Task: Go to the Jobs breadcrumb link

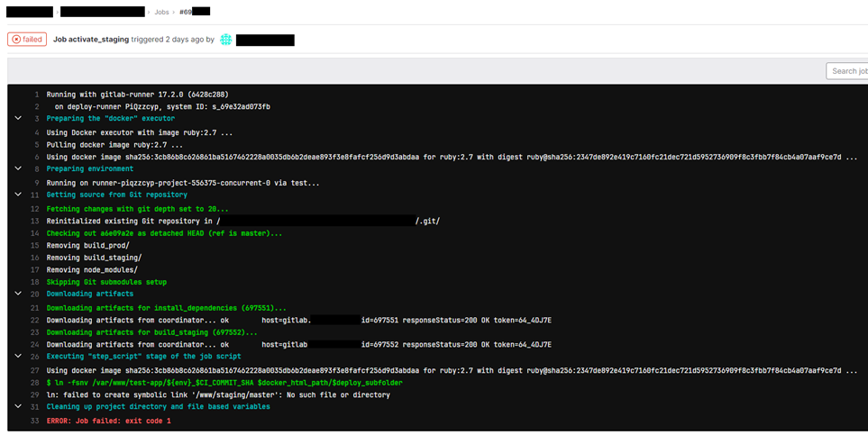Action: [x=161, y=12]
